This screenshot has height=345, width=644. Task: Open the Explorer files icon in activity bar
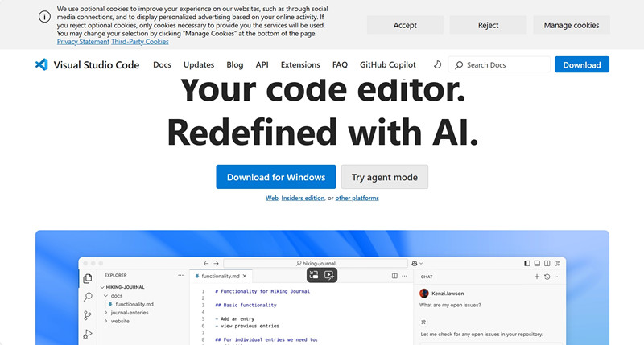[88, 278]
